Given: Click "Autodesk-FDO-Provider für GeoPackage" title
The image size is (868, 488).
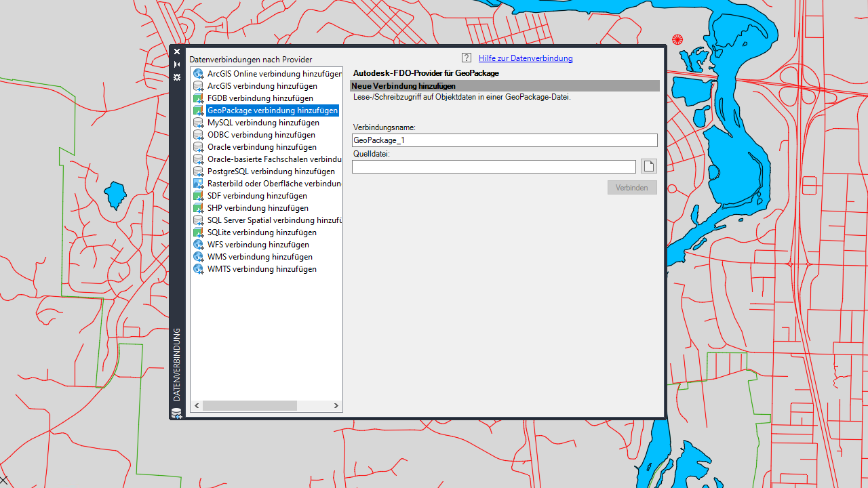Looking at the screenshot, I should 426,73.
